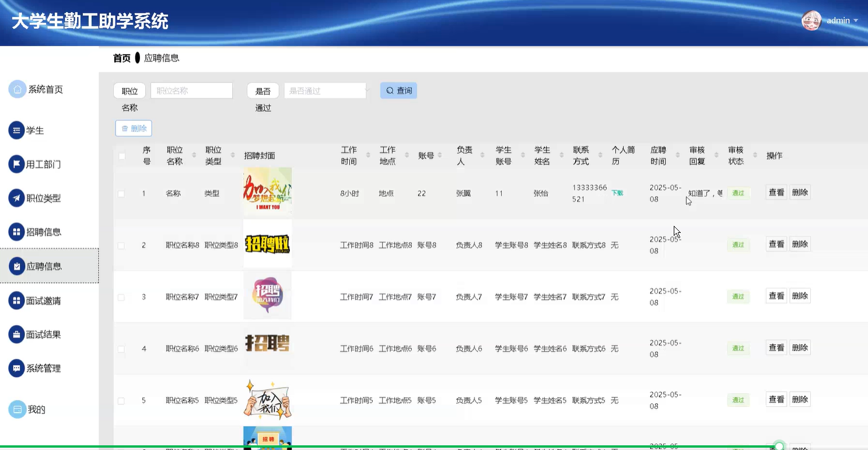
Task: Sort by 学生账号 column arrows
Action: click(523, 155)
